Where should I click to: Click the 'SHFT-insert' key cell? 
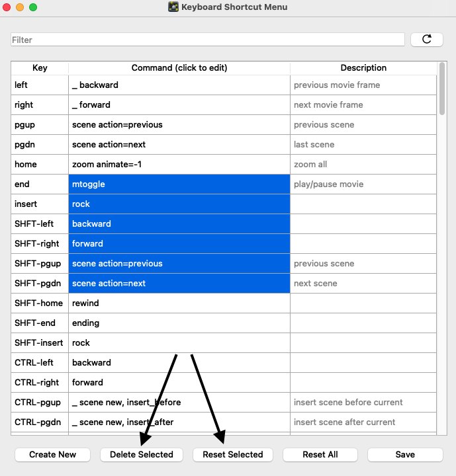click(40, 342)
